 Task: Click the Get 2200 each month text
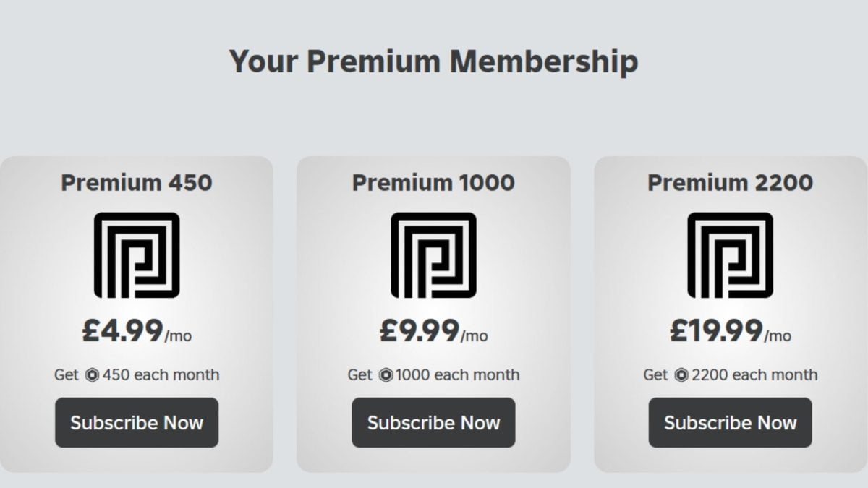click(731, 374)
